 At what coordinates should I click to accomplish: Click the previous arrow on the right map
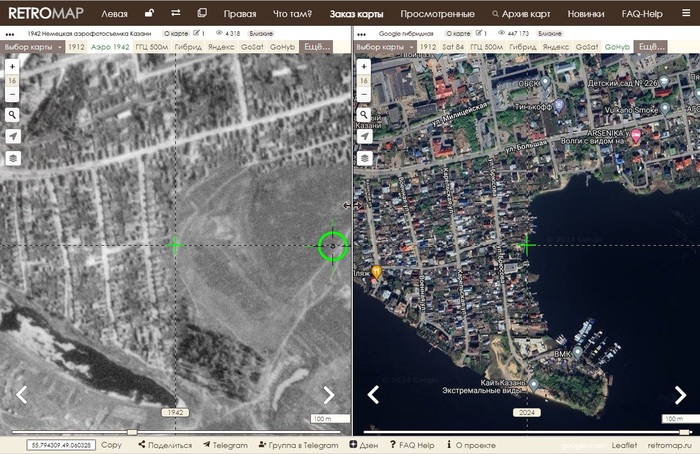tap(373, 395)
